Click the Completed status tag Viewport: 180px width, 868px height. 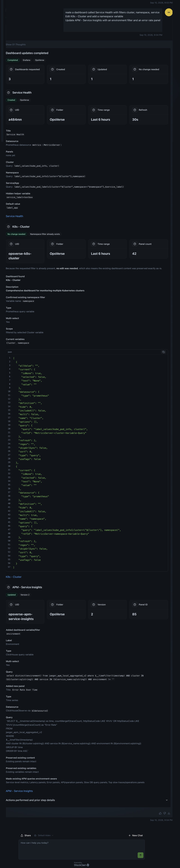(13, 60)
